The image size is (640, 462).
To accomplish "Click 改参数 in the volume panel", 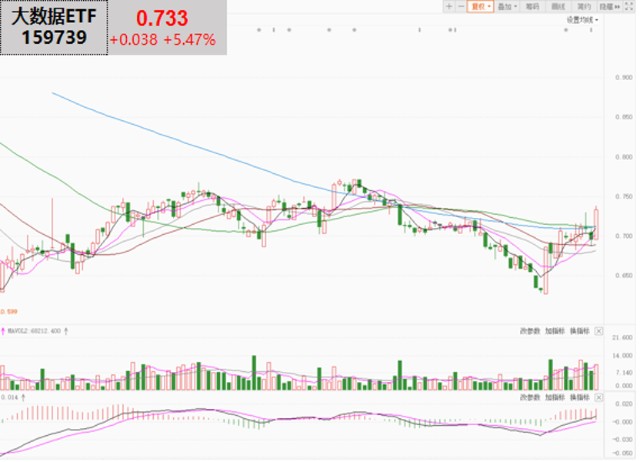I will [x=529, y=330].
